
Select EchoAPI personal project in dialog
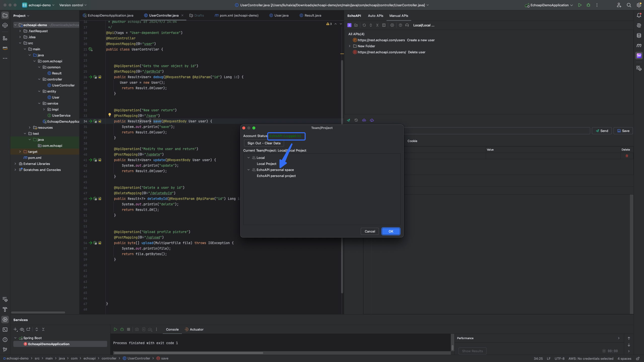click(276, 176)
